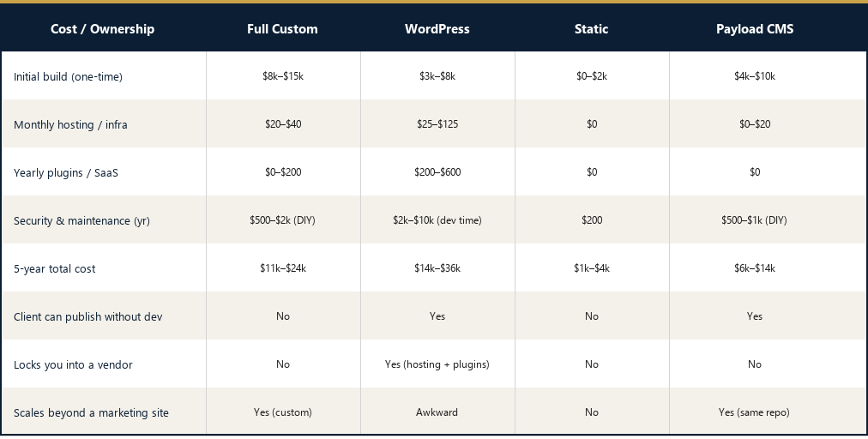
Task: Click the Full Custom column header
Action: (282, 29)
